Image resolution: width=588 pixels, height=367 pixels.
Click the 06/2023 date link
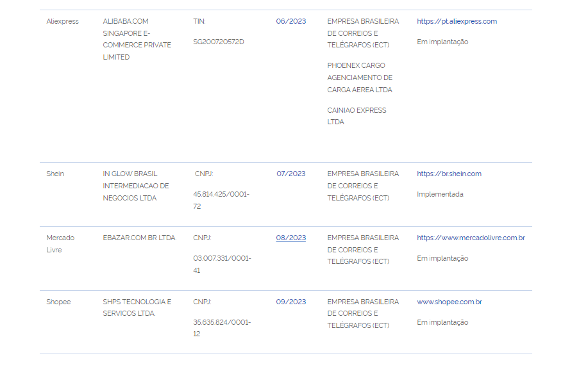(x=291, y=21)
